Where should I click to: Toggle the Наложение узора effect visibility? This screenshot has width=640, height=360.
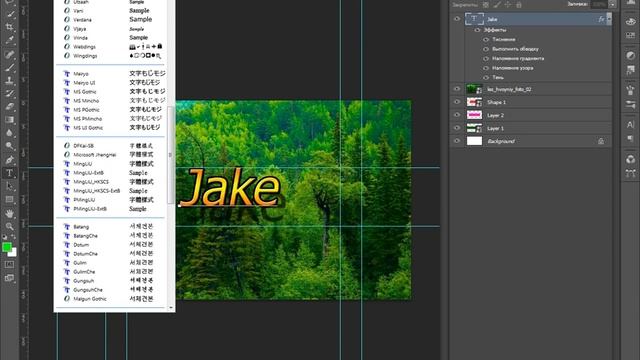click(x=486, y=68)
